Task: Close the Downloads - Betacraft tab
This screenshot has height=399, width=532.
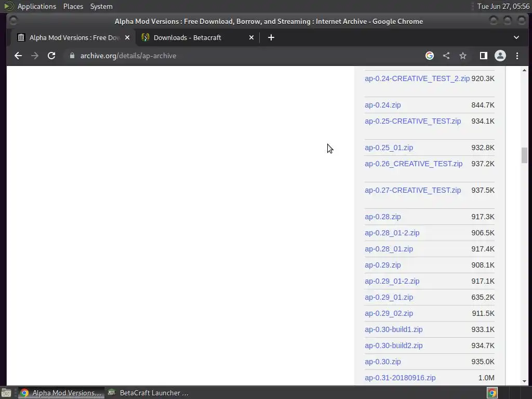Action: (251, 37)
